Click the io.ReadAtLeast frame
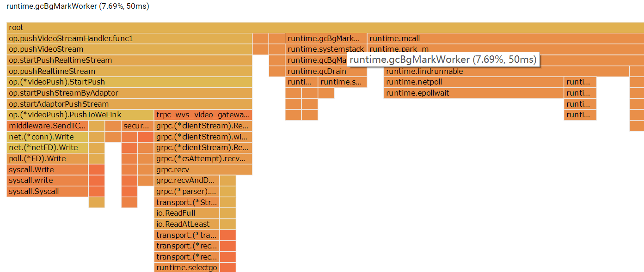The width and height of the screenshot is (644, 272). 187,224
